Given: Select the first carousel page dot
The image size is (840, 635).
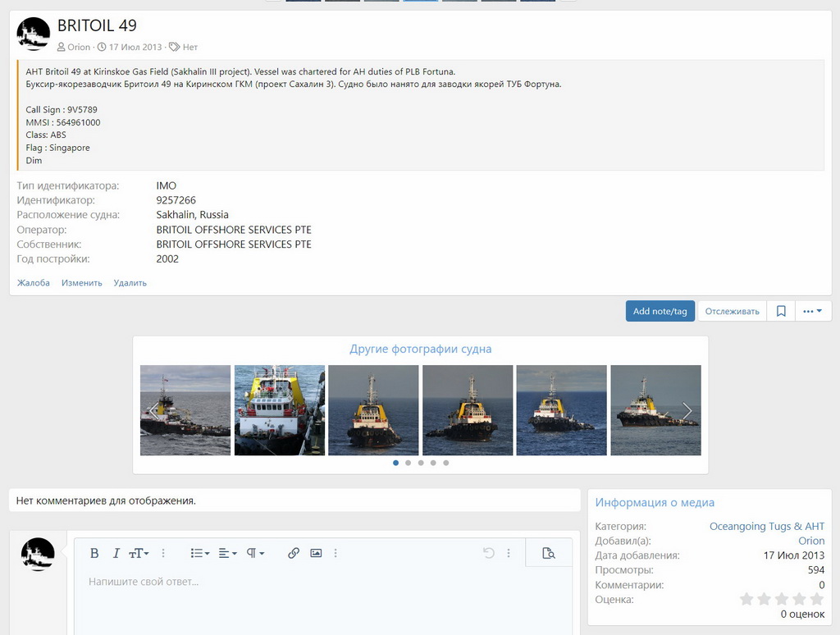Looking at the screenshot, I should point(396,463).
